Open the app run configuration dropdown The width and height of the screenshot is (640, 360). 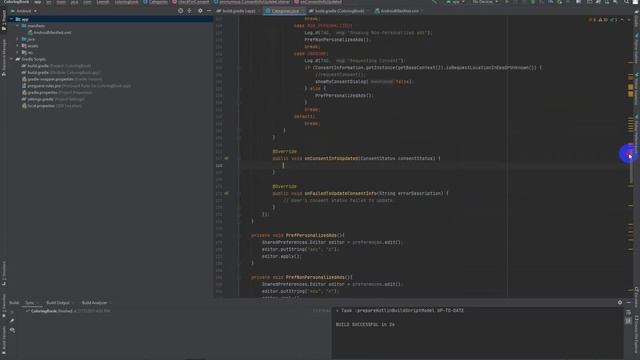point(455,2)
